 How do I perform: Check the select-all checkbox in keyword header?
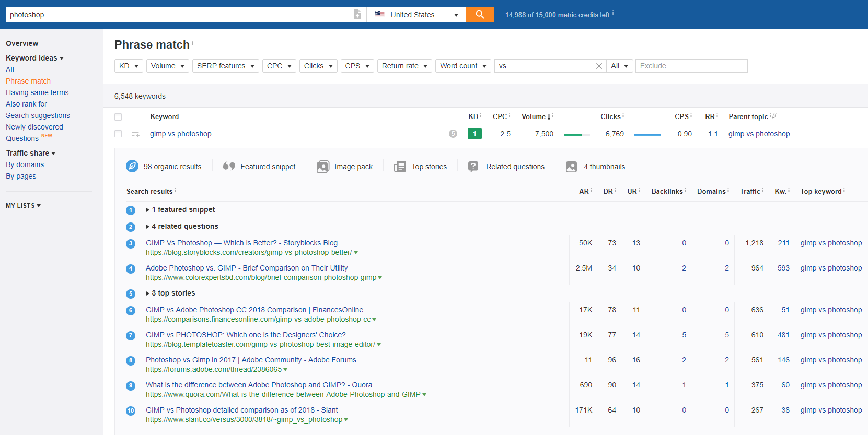(x=118, y=117)
